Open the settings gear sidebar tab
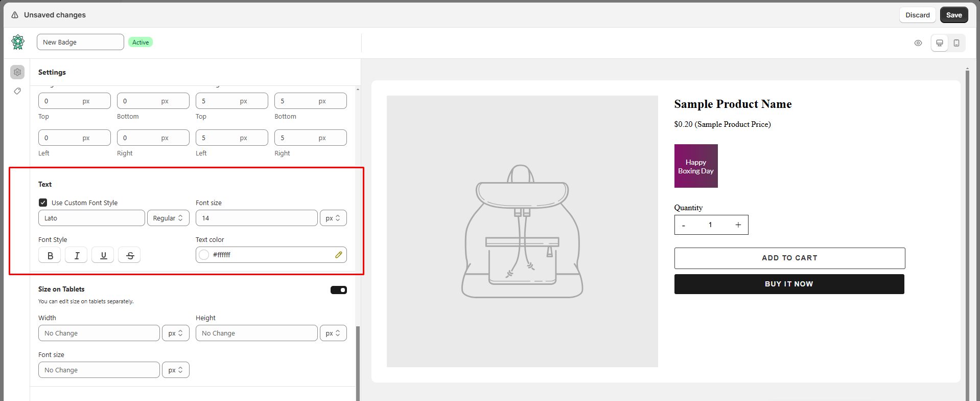The image size is (980, 401). click(x=17, y=72)
